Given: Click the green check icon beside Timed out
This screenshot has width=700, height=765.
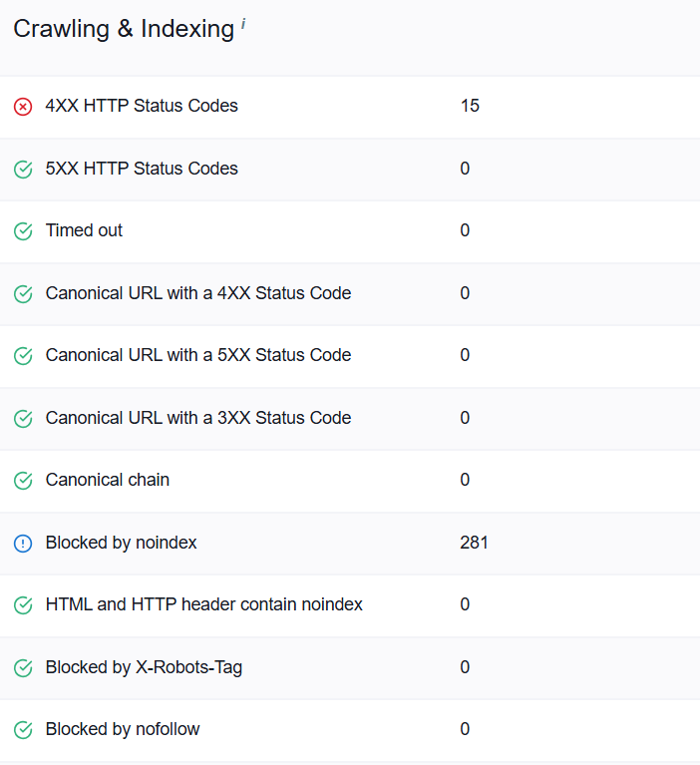Looking at the screenshot, I should coord(23,231).
